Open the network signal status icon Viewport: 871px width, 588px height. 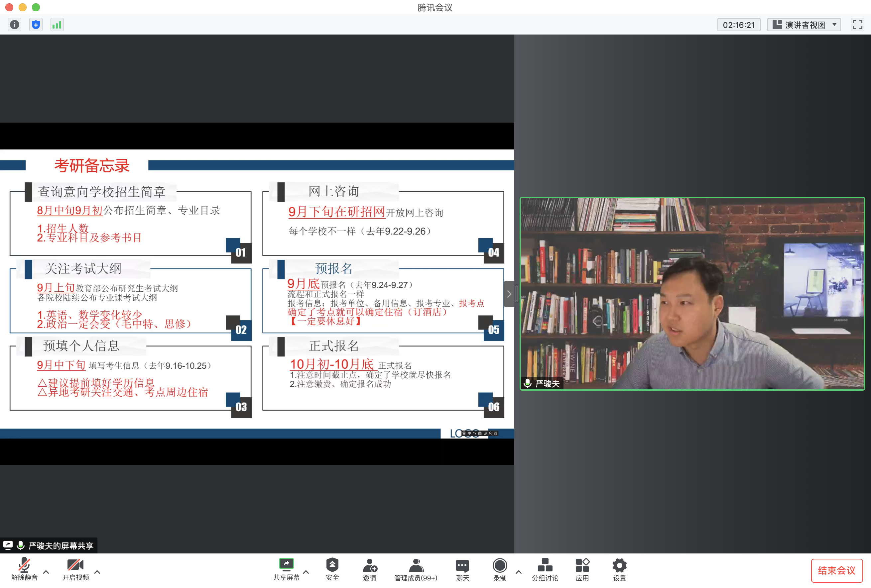pyautogui.click(x=57, y=25)
